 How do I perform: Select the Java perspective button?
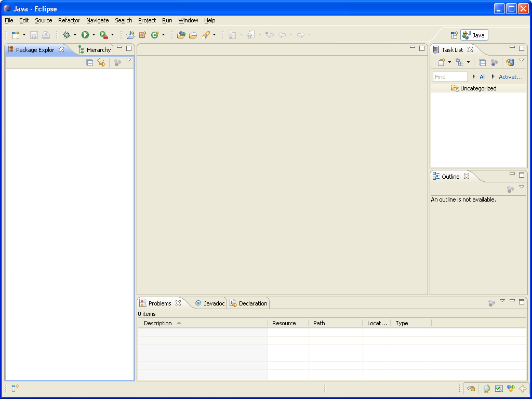click(x=474, y=35)
